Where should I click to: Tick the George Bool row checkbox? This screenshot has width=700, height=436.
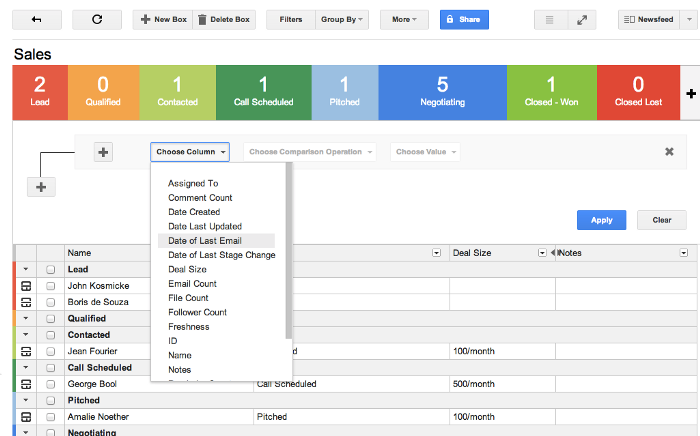(x=50, y=384)
